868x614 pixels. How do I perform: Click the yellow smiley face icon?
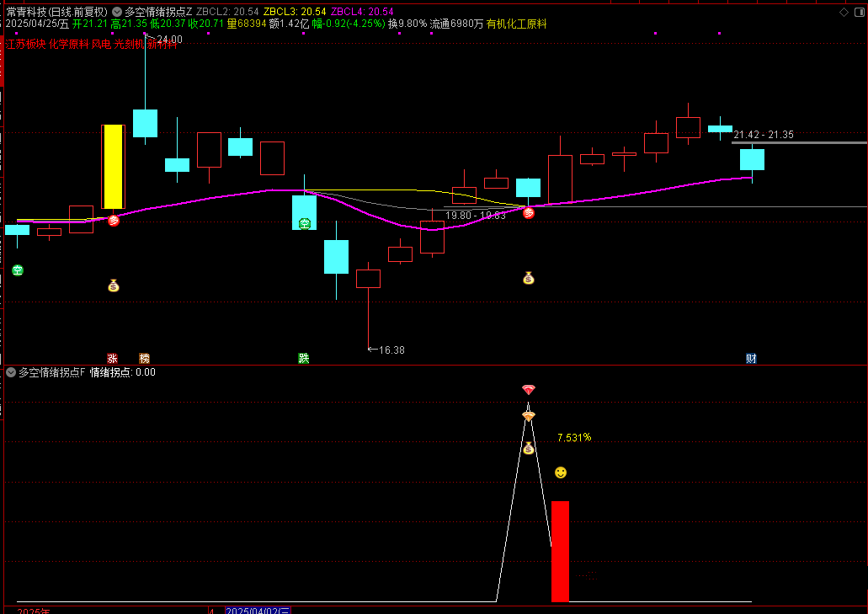tap(560, 473)
